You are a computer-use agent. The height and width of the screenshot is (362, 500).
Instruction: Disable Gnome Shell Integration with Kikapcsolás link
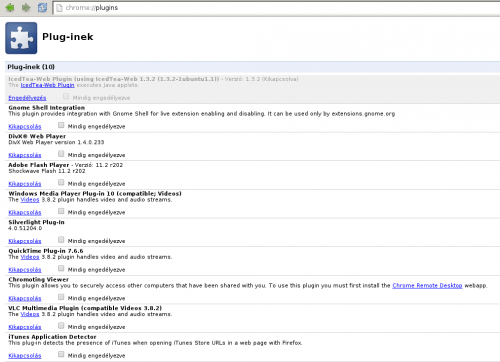point(25,127)
